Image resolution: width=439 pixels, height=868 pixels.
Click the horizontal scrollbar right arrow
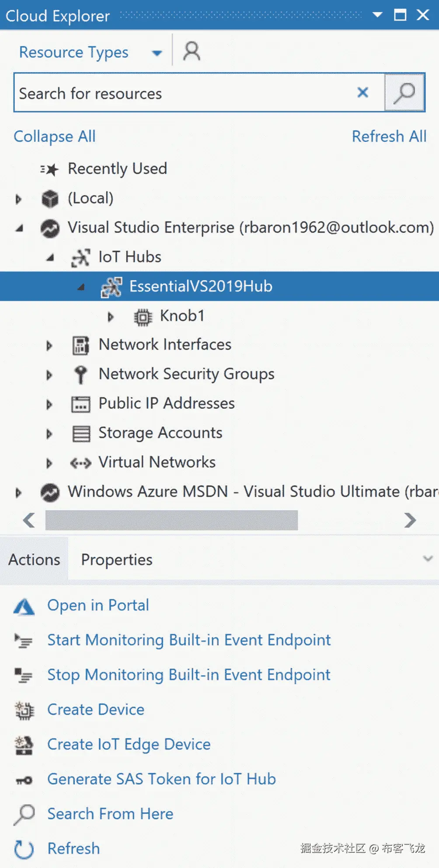(x=410, y=520)
